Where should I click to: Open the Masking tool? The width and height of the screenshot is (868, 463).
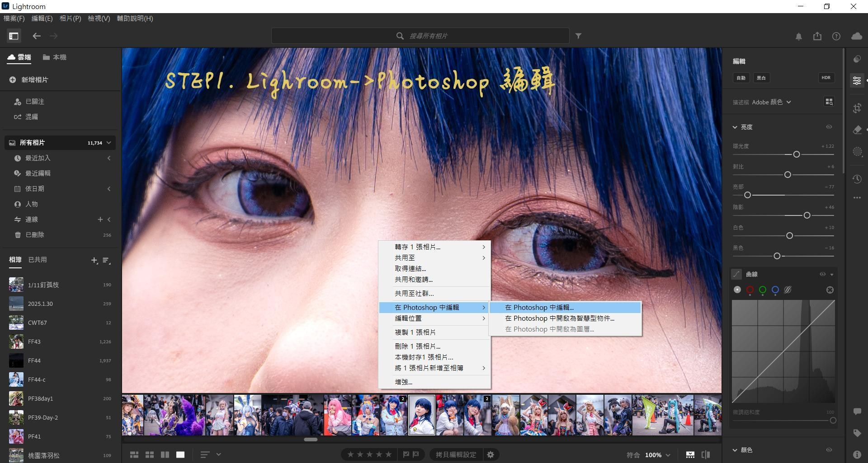pyautogui.click(x=857, y=152)
